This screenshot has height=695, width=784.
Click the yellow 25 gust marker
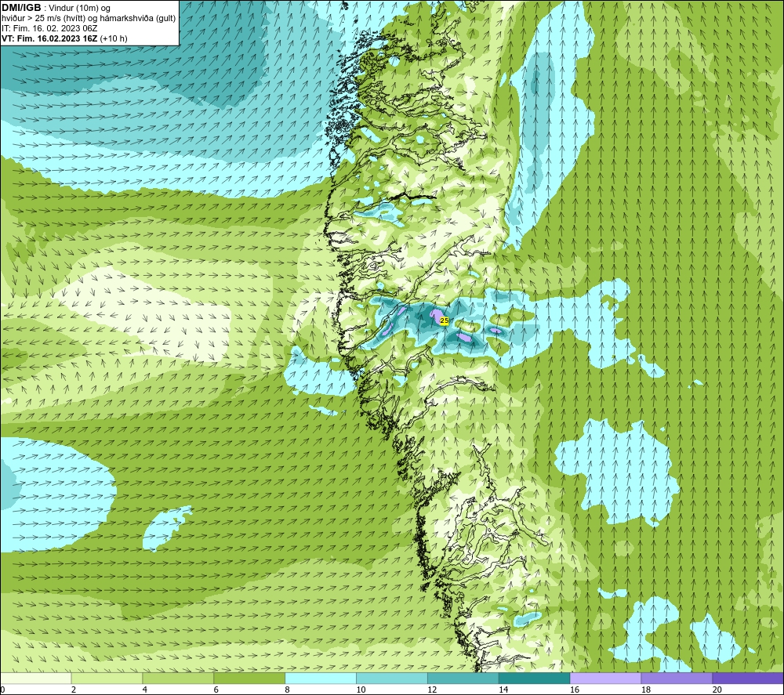tap(445, 320)
